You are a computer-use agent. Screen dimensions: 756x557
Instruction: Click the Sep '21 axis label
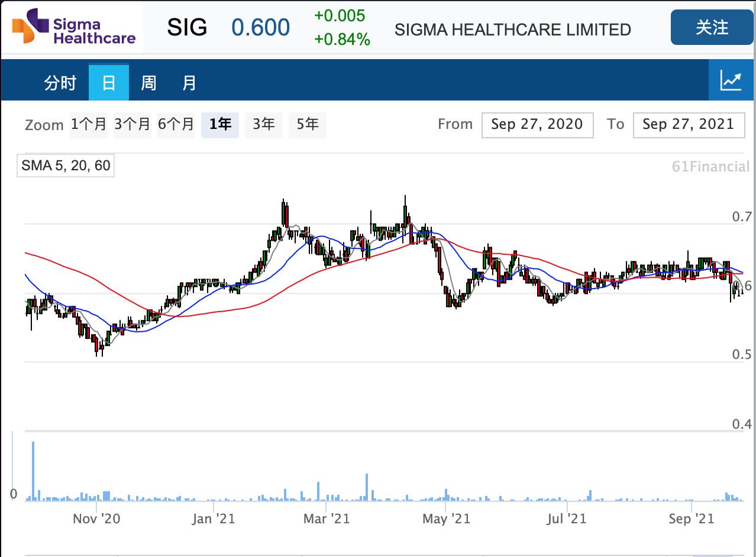pos(692,519)
